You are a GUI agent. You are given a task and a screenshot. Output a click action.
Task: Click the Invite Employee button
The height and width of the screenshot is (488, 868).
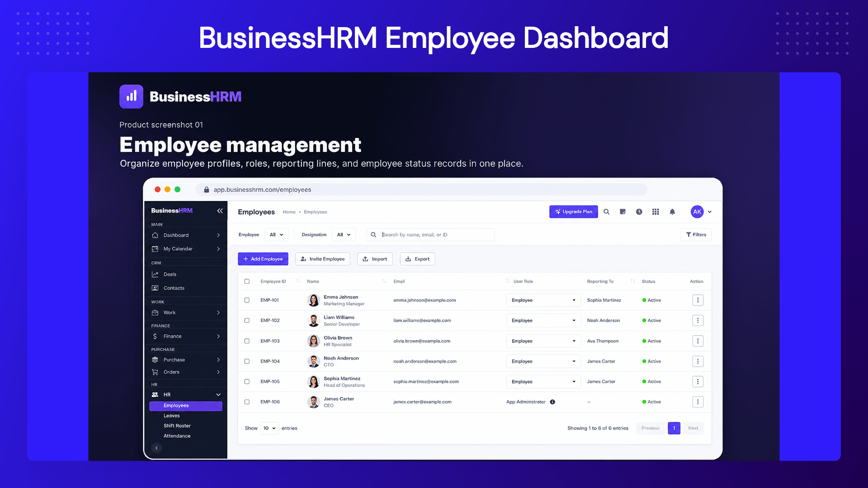tap(323, 259)
